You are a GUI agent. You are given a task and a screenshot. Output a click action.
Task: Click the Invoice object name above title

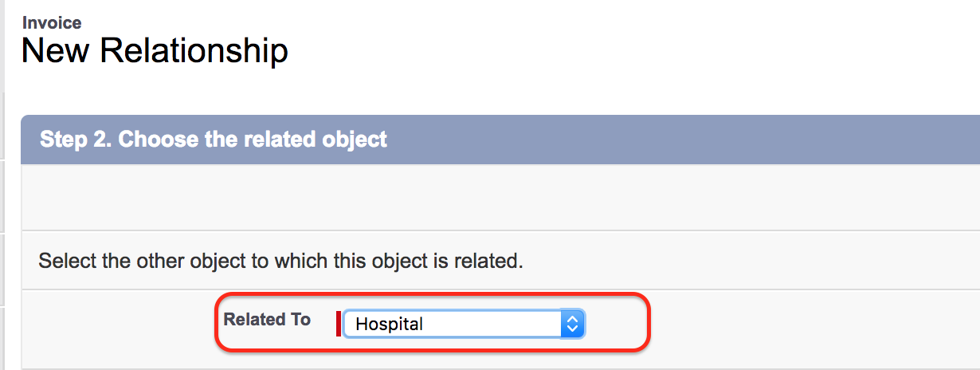[x=52, y=22]
